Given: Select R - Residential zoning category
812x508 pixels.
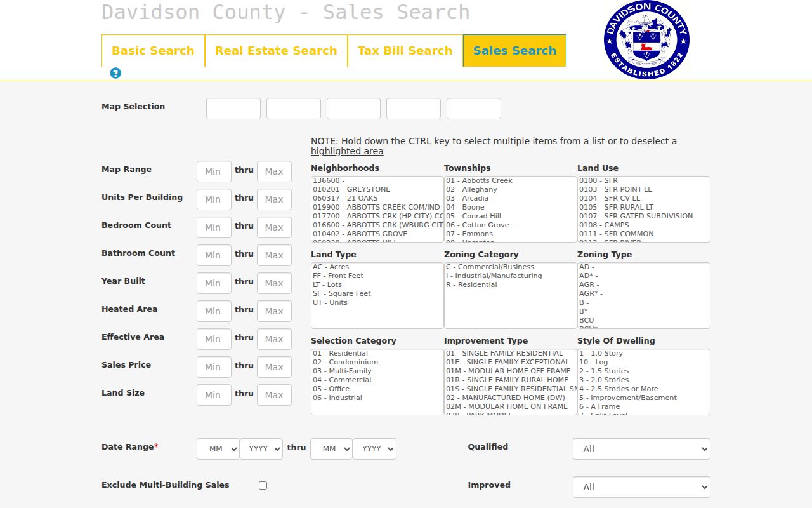Looking at the screenshot, I should 510,284.
